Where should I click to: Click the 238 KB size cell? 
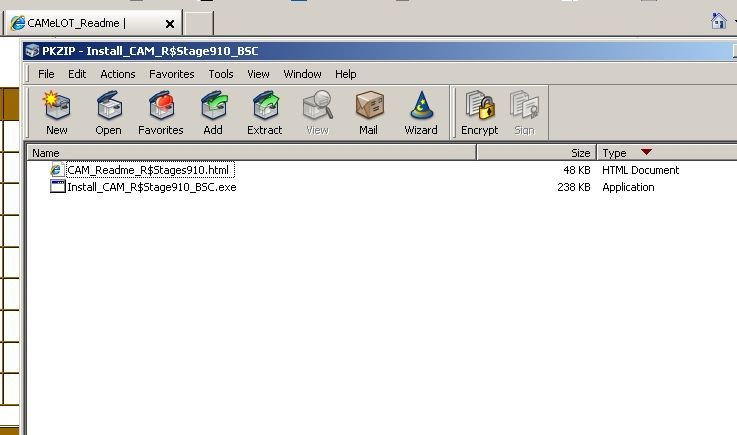tap(574, 187)
